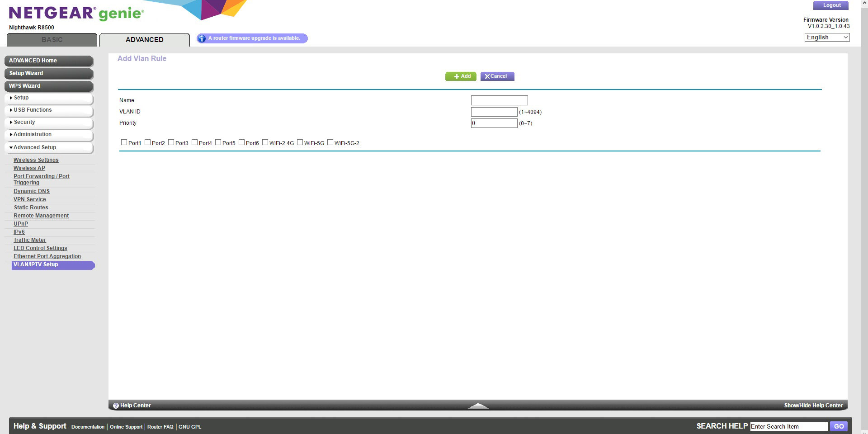Click the GO search button
The image size is (868, 434).
point(839,426)
